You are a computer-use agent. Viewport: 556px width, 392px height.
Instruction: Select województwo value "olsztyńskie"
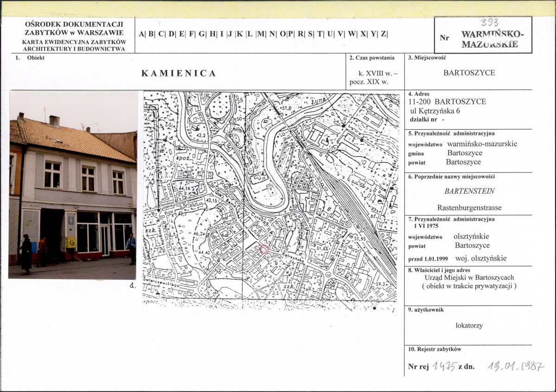471,236
